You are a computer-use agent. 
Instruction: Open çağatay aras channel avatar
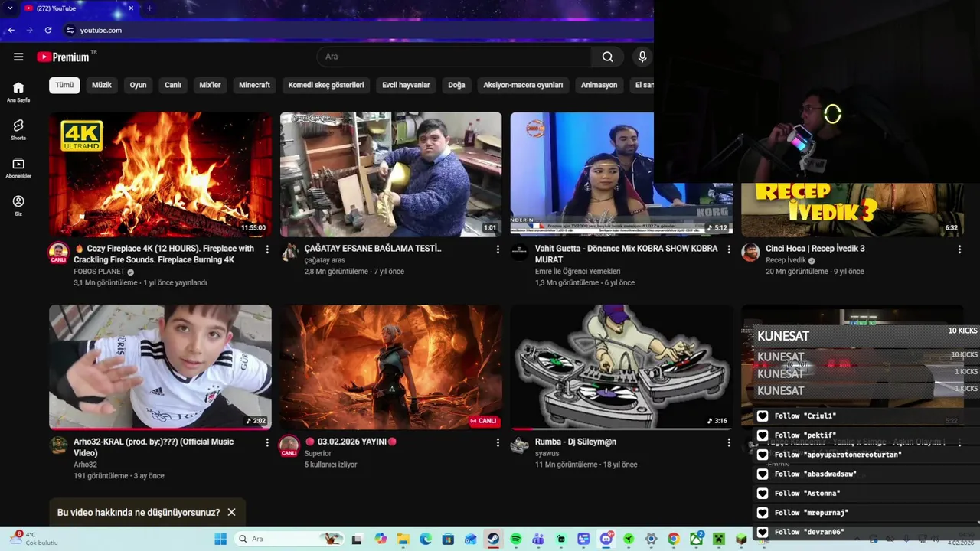(289, 253)
